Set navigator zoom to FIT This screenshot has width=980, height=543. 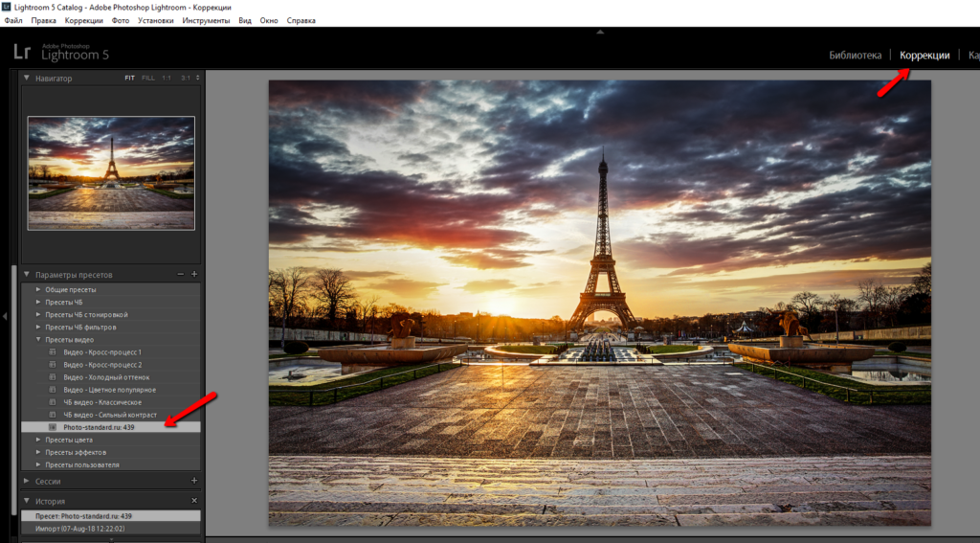tap(129, 79)
